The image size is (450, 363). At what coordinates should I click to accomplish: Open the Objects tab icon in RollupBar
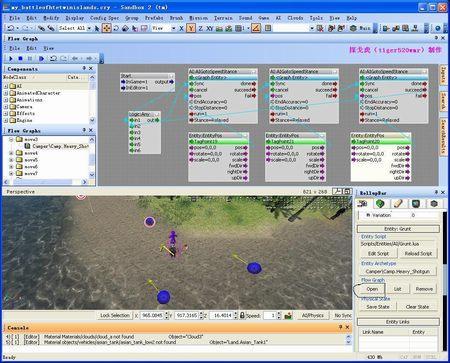tap(362, 203)
